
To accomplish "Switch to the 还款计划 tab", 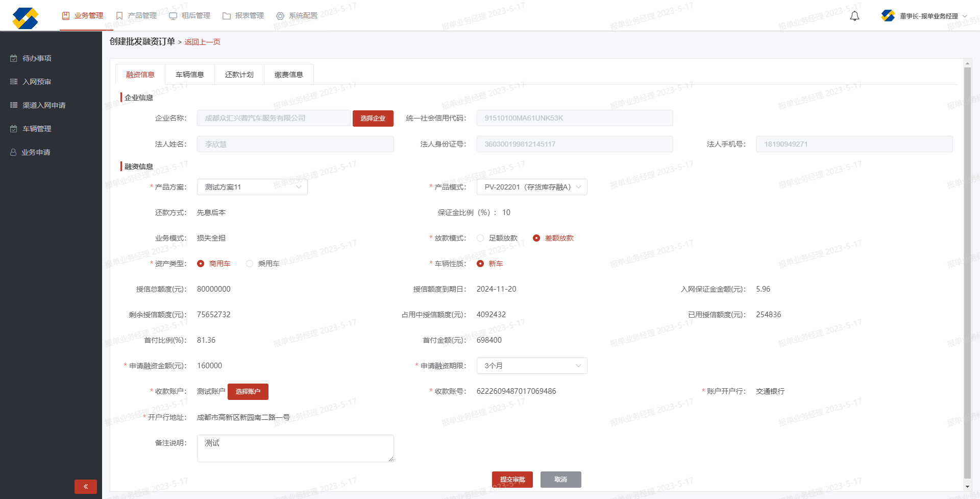I will coord(239,75).
